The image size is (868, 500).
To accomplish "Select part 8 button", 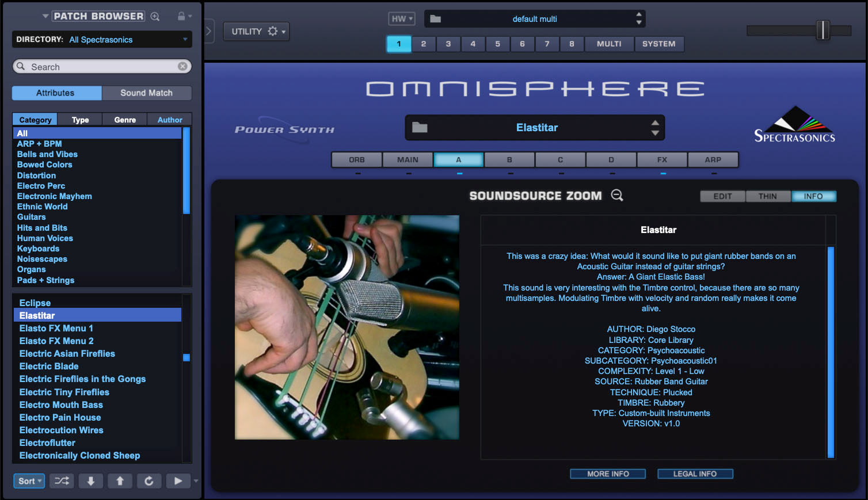I will point(572,44).
